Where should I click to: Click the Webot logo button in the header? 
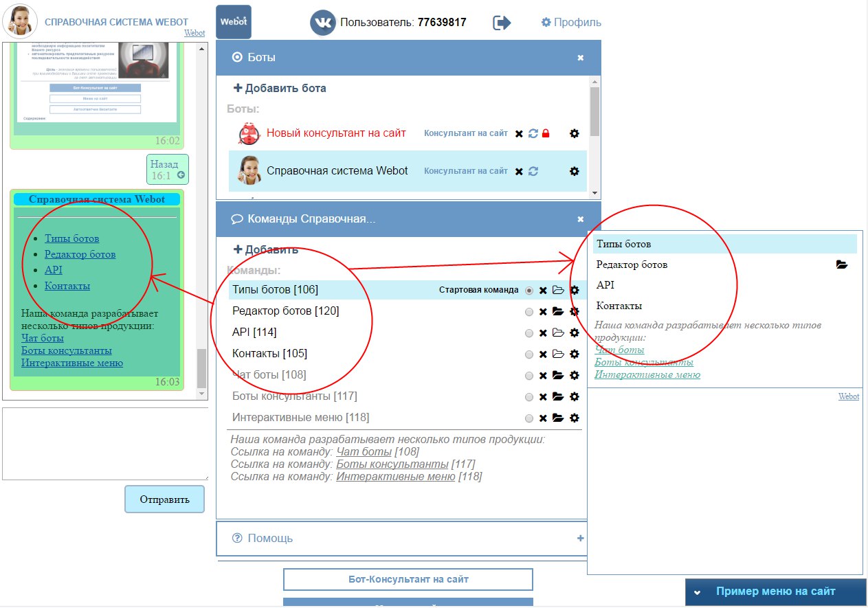(234, 22)
